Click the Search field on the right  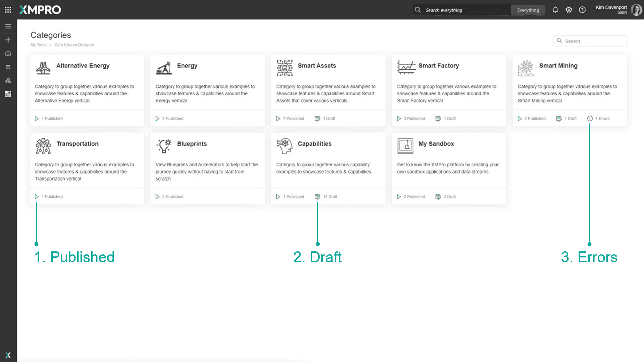[590, 41]
